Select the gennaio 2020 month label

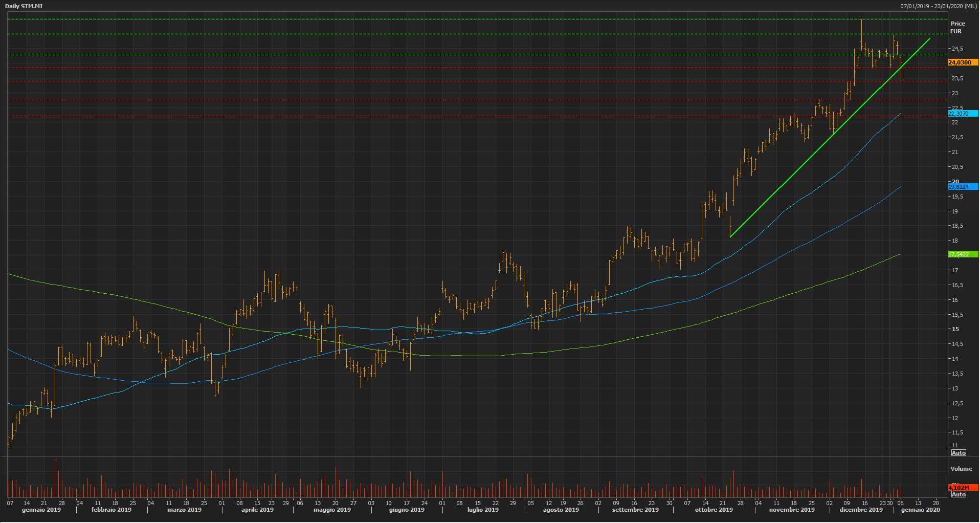click(x=920, y=510)
